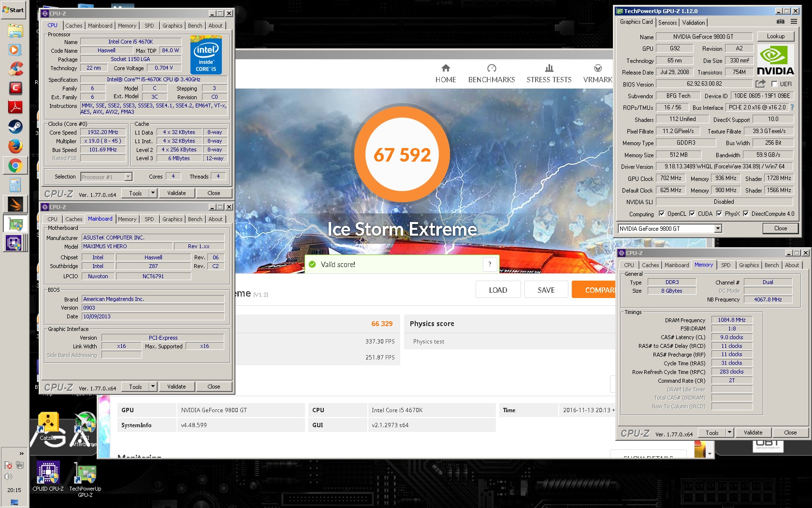Click the SAVE button in 3DMark
The height and width of the screenshot is (508, 812).
[546, 290]
